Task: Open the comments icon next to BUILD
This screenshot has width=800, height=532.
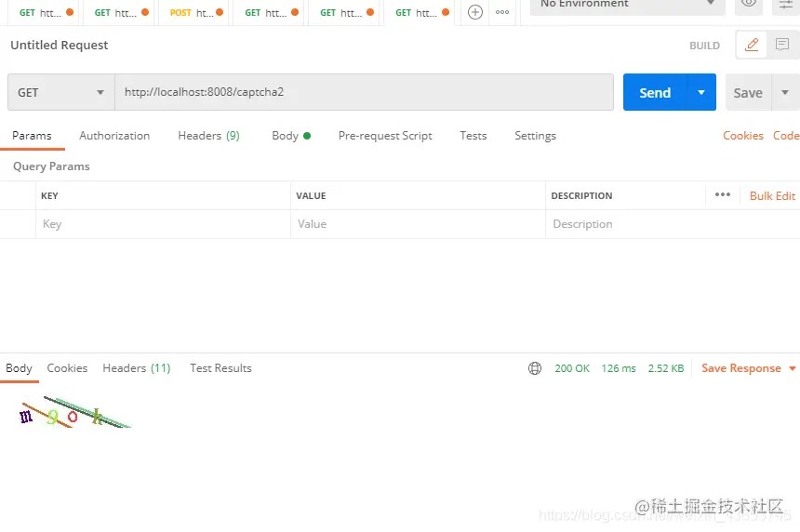Action: click(782, 45)
